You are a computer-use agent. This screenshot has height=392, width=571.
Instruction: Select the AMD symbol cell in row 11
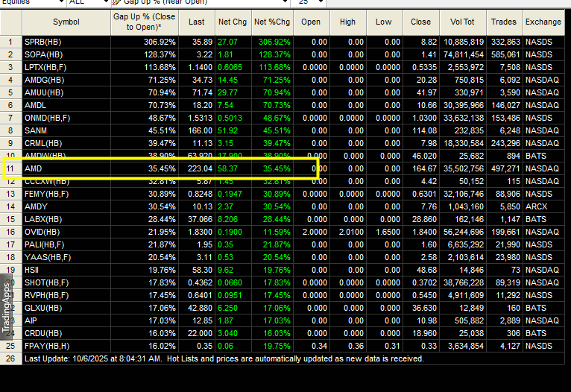[x=66, y=168]
